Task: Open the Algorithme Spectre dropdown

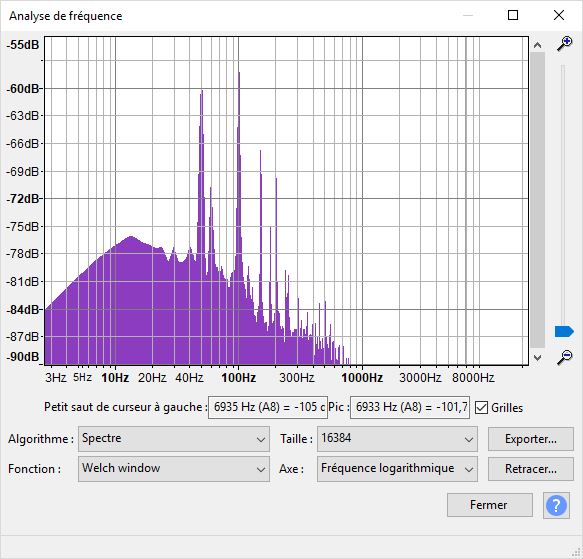Action: (x=174, y=439)
